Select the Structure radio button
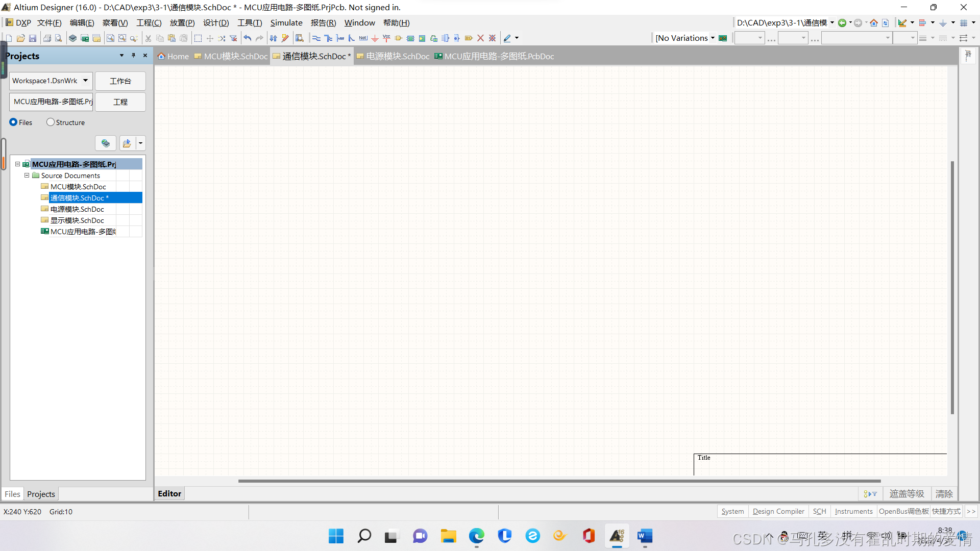 [50, 122]
